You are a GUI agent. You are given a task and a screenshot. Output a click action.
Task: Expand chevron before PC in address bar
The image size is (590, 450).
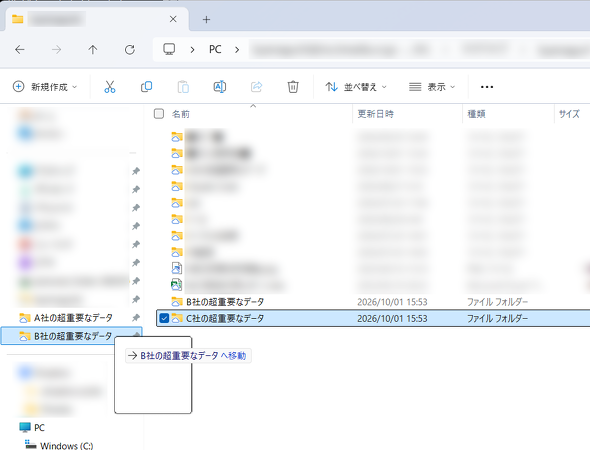tap(192, 50)
